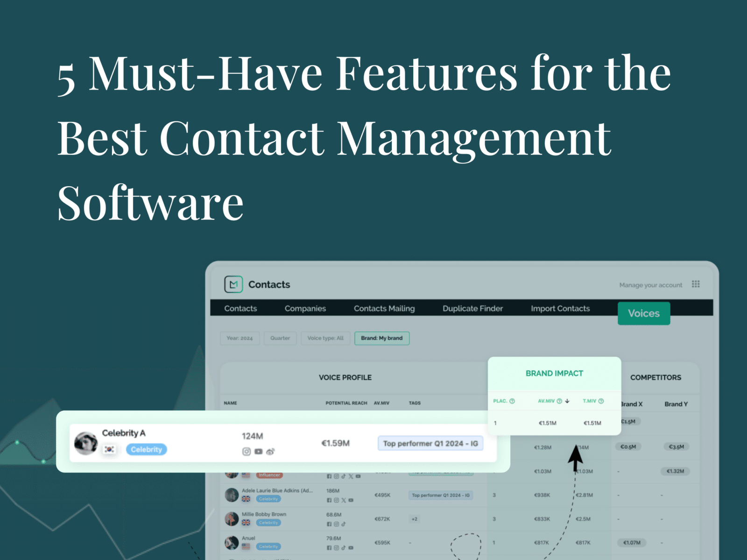Click the Brand Y column header
Image resolution: width=747 pixels, height=560 pixels.
click(676, 404)
